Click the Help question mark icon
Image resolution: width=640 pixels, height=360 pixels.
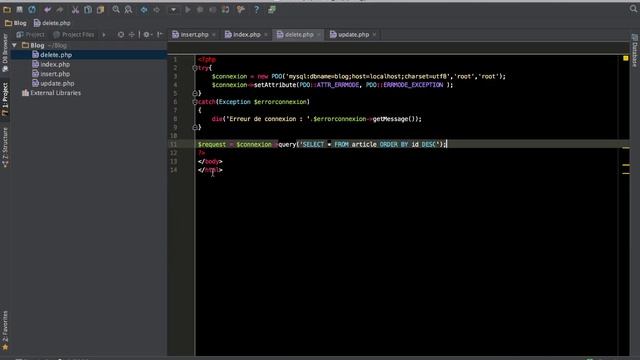256,9
